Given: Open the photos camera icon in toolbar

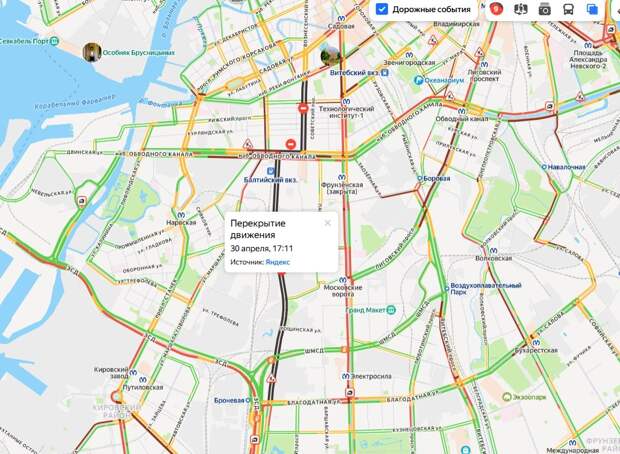Looking at the screenshot, I should tap(544, 9).
